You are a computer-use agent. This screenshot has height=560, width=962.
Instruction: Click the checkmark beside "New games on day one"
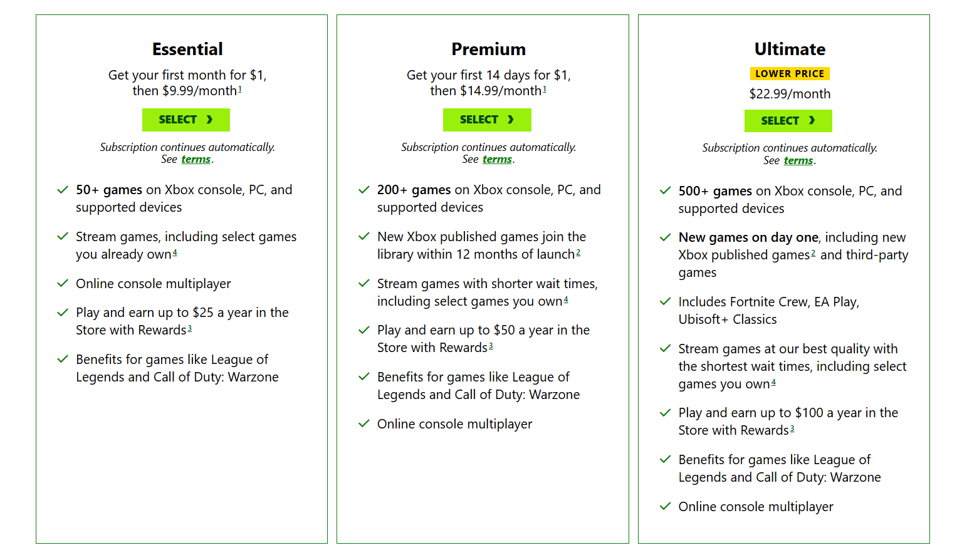pos(665,237)
